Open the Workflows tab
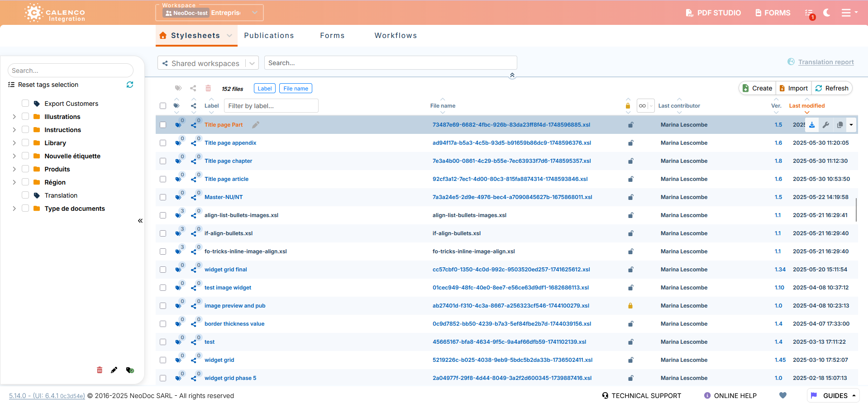The width and height of the screenshot is (868, 403). [x=396, y=36]
